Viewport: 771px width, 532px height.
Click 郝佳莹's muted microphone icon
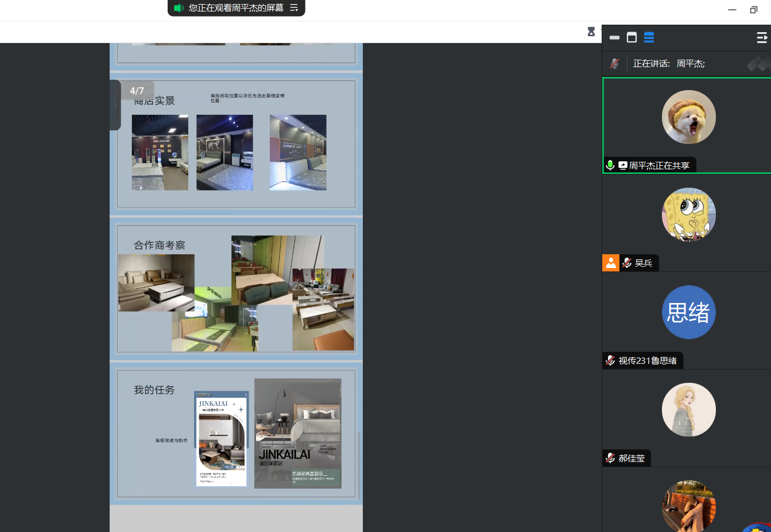click(610, 458)
